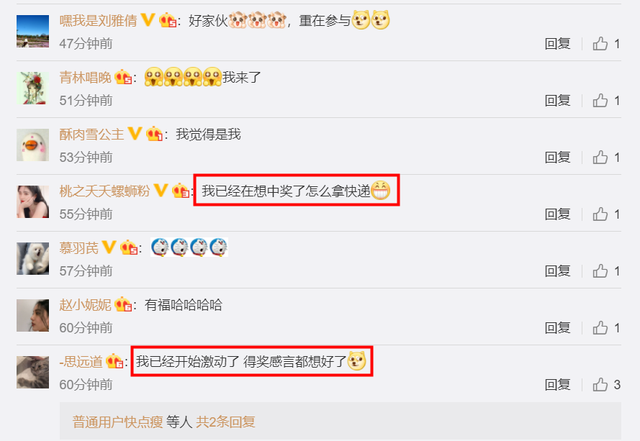Click the VIP crown badge beside 青林唱晚

click(123, 77)
